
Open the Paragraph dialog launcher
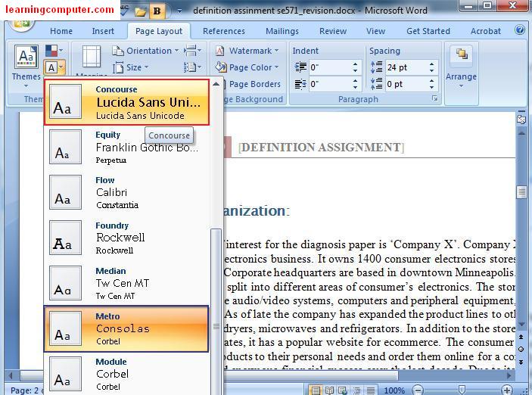click(434, 98)
